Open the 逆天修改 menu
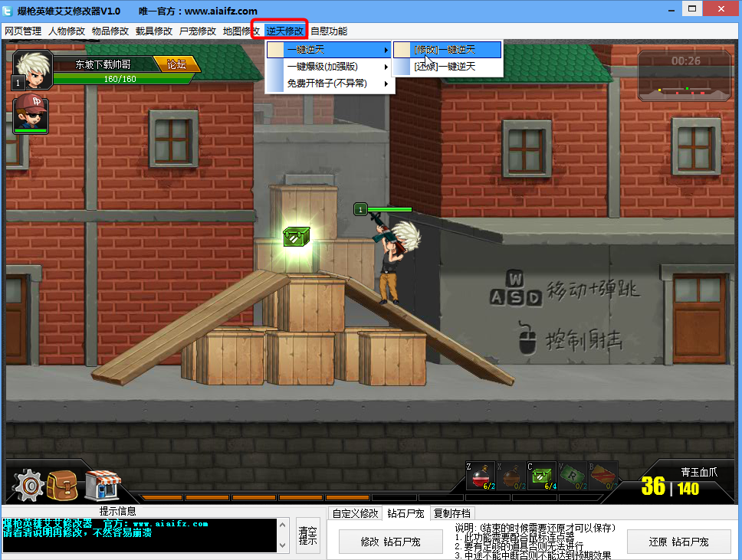Screen dimensions: 742x560 click(x=284, y=31)
